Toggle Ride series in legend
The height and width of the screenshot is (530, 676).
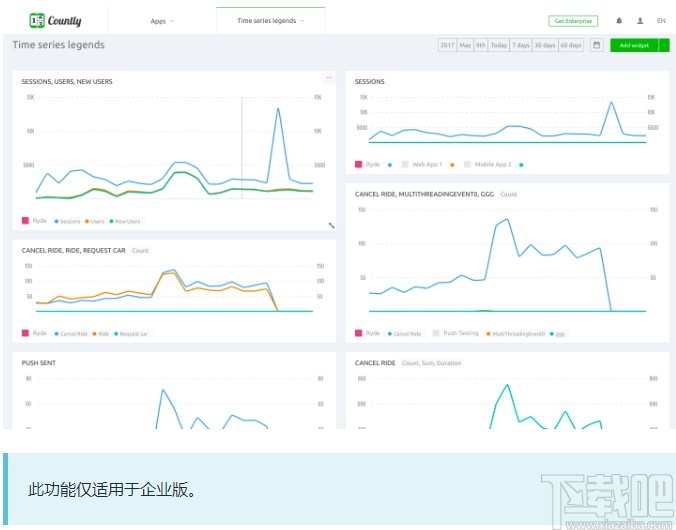click(x=101, y=334)
